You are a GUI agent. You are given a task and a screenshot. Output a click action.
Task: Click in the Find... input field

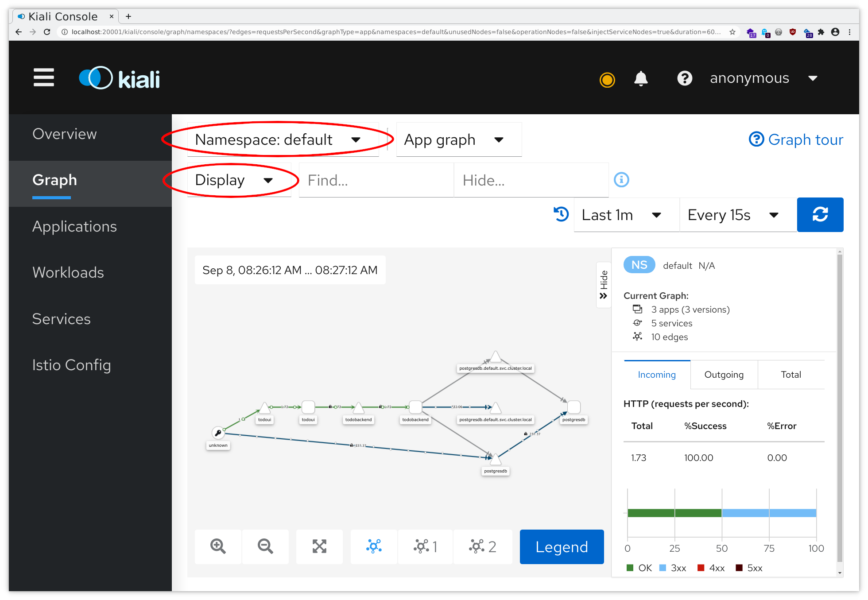[x=376, y=180]
